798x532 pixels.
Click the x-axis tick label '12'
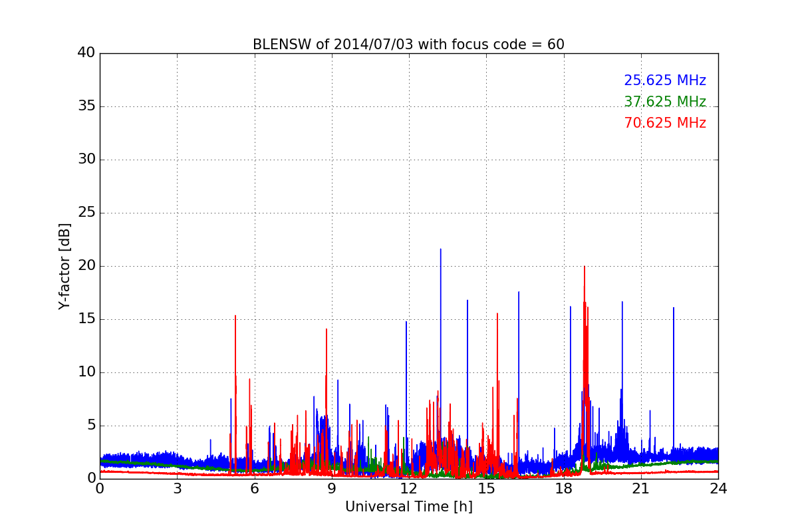[x=409, y=489]
